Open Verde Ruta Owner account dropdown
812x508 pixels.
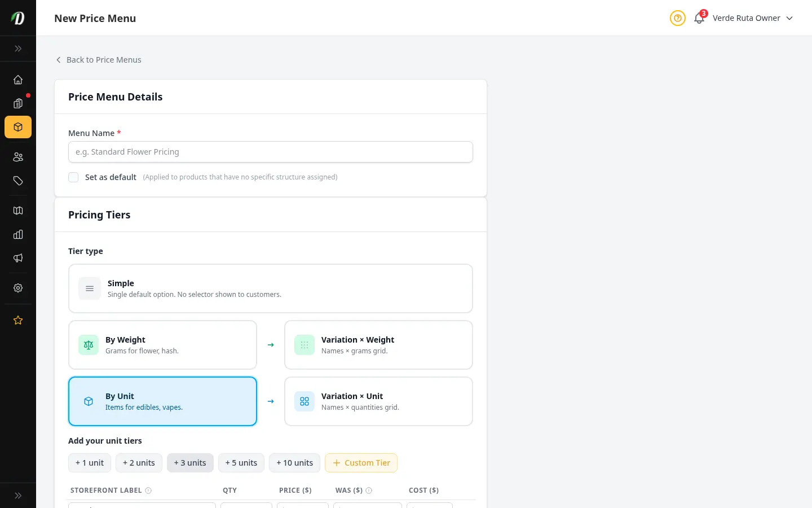[x=753, y=18]
